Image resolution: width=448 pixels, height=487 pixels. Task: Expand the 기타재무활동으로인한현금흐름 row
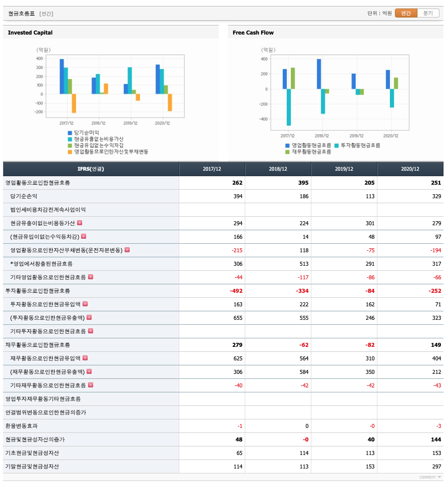[x=91, y=385]
